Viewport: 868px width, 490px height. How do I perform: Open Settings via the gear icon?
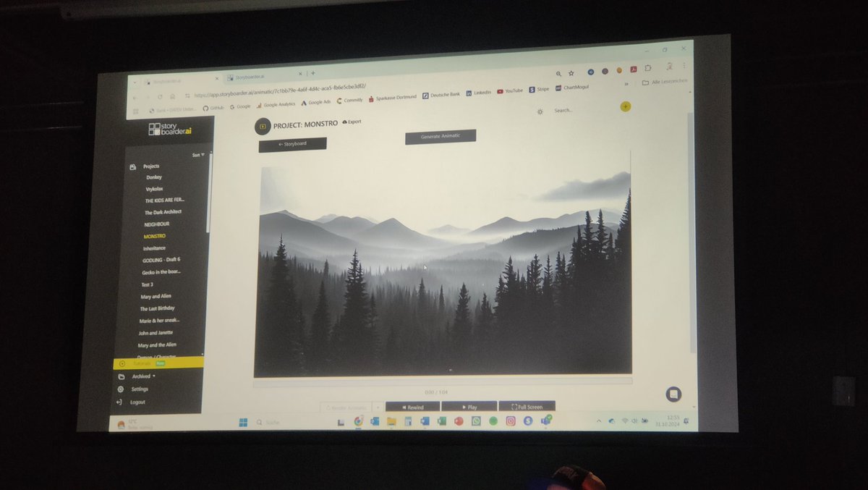[x=119, y=389]
